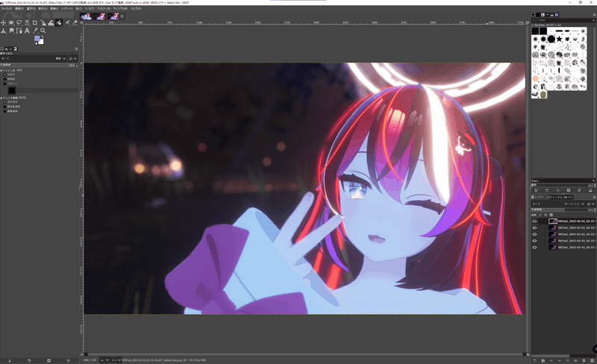Swap foreground and background colors arrow
This screenshot has width=597, height=364.
click(43, 37)
